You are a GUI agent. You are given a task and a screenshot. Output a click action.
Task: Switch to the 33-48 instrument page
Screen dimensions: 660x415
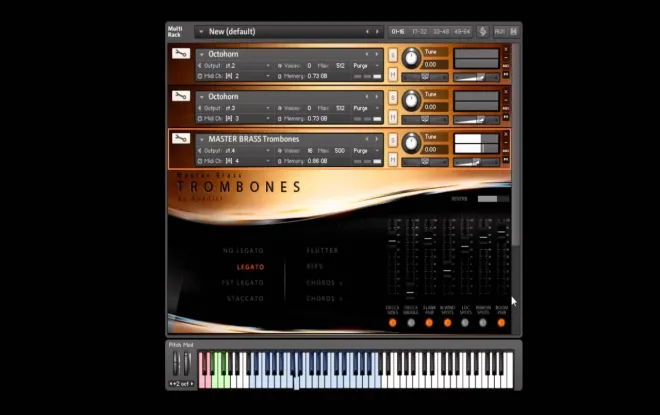tap(441, 32)
